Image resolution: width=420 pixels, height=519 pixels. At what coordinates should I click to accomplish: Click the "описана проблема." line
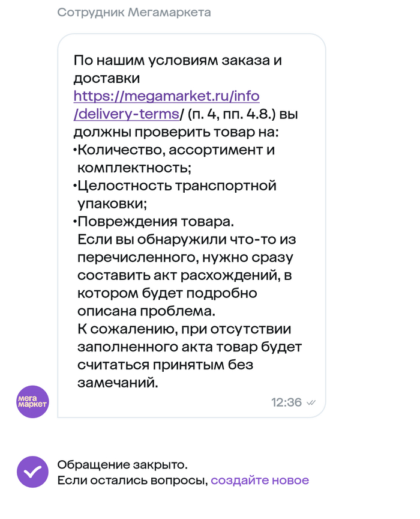[145, 311]
